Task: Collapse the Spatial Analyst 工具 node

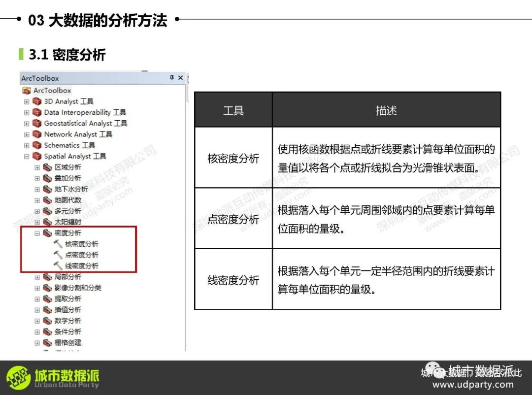Action: pyautogui.click(x=27, y=157)
